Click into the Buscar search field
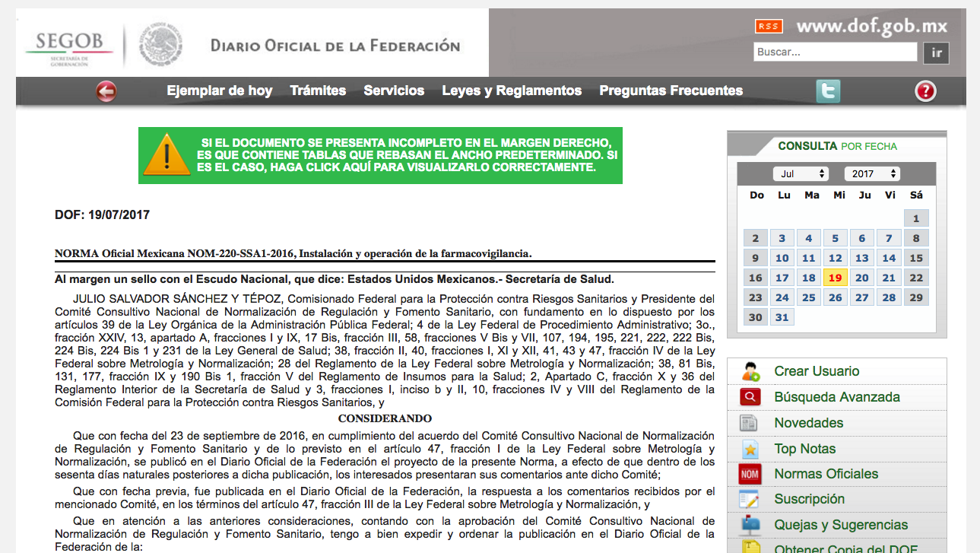Viewport: 980px width, 553px height. [835, 52]
